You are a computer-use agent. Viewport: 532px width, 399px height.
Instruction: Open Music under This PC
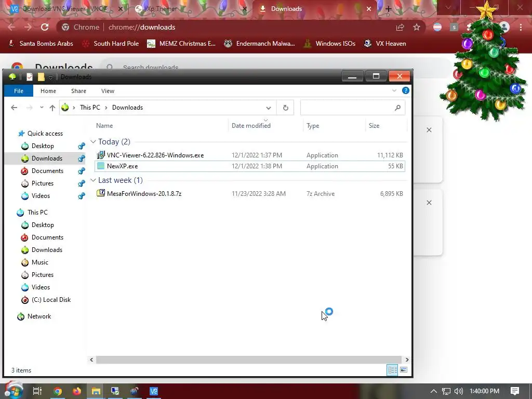(x=39, y=262)
